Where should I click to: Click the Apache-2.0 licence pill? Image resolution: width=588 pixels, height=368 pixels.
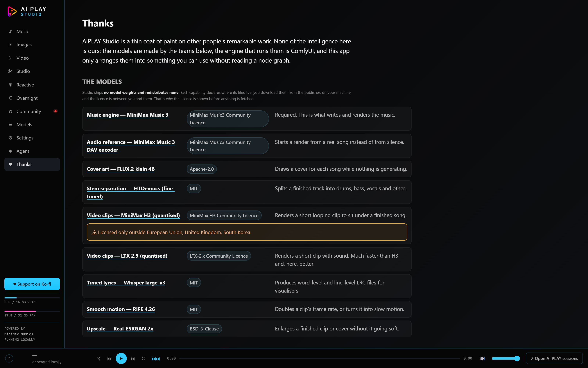click(202, 169)
